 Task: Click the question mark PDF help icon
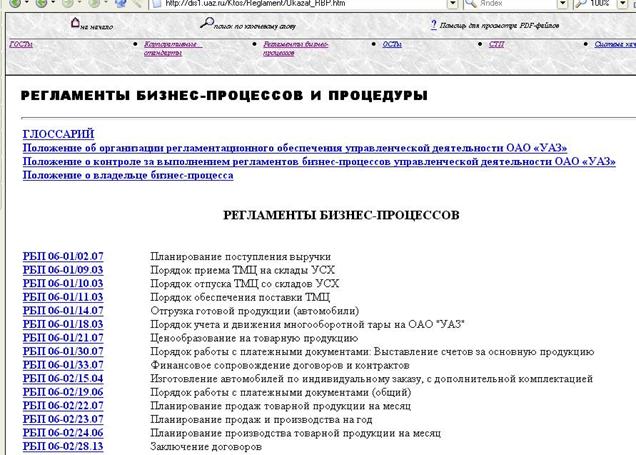click(x=433, y=22)
